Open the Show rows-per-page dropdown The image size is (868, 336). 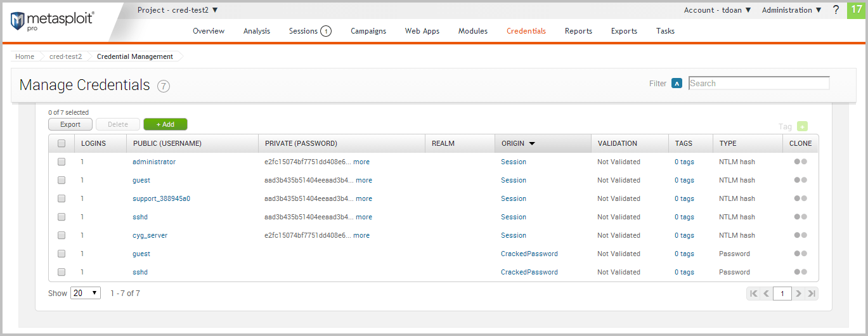pyautogui.click(x=86, y=293)
